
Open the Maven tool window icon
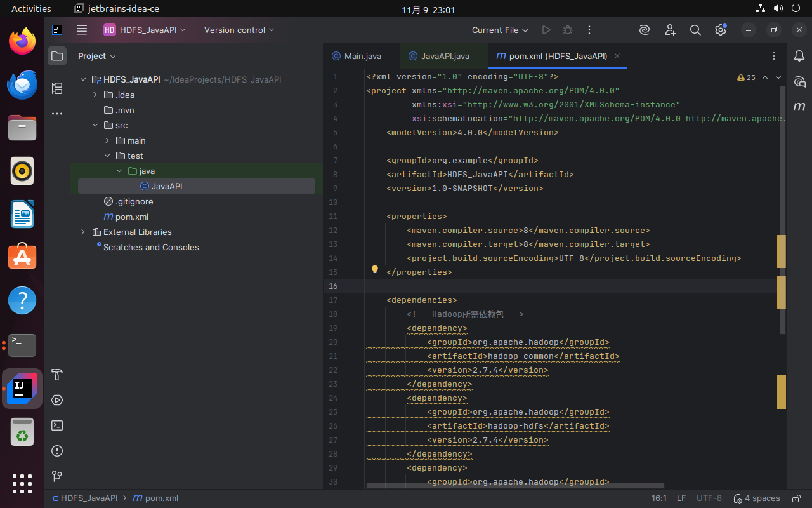799,106
